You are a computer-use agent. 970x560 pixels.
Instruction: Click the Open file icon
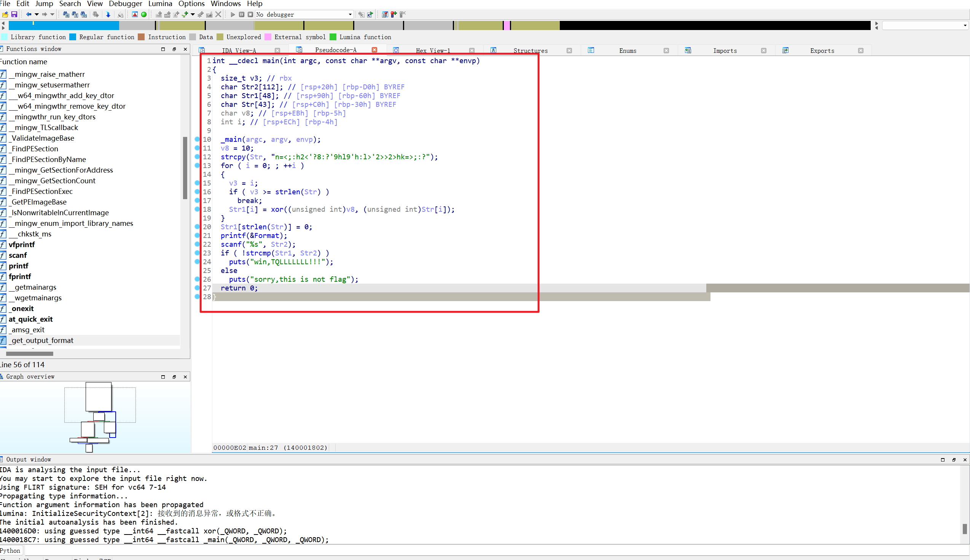click(5, 14)
